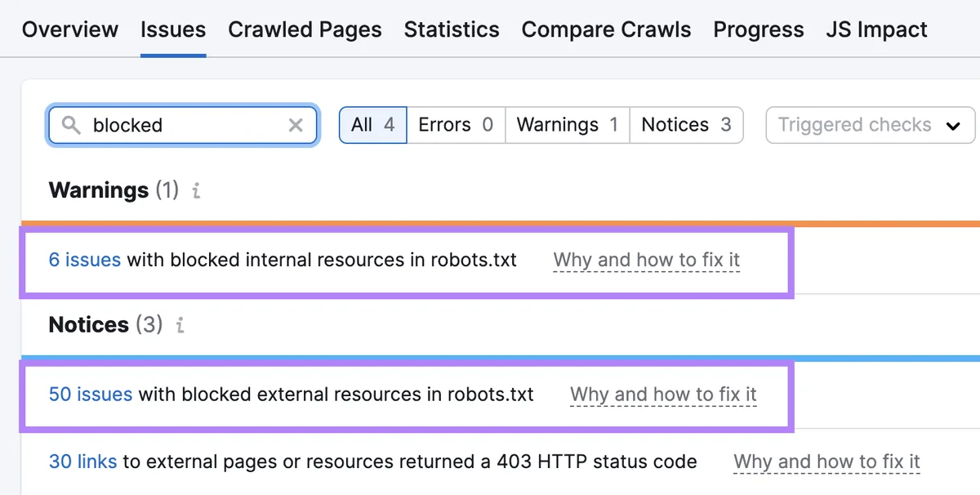
Task: Open the Crawled Pages tab
Action: [305, 29]
